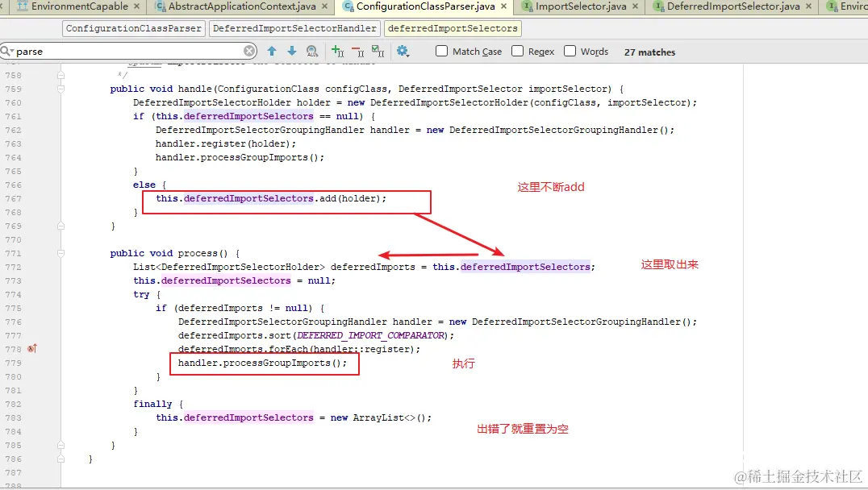Click the handle method name
The width and height of the screenshot is (868, 490).
point(195,89)
